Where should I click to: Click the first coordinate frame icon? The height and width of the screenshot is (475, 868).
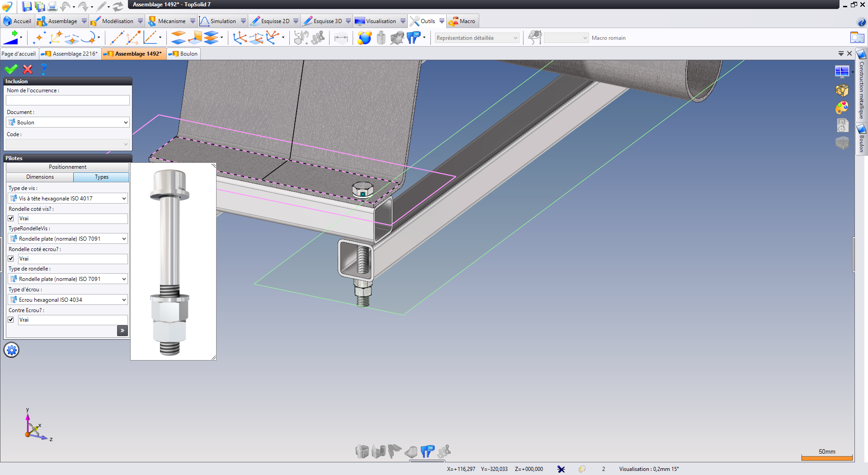pyautogui.click(x=240, y=38)
